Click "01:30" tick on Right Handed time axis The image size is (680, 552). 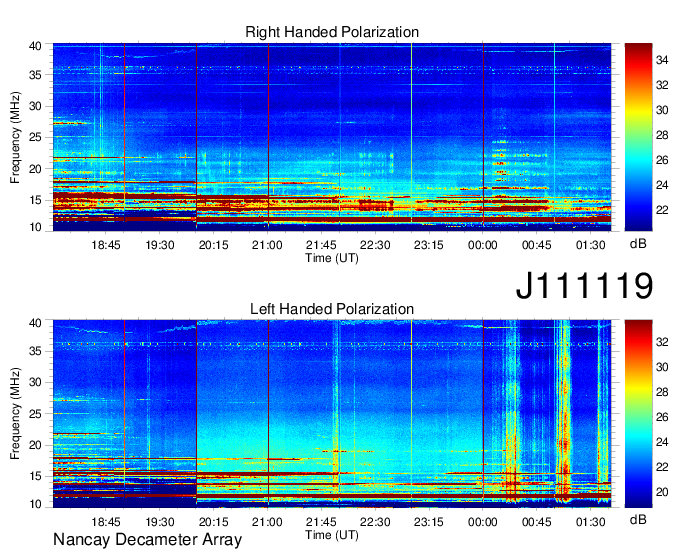coord(591,245)
